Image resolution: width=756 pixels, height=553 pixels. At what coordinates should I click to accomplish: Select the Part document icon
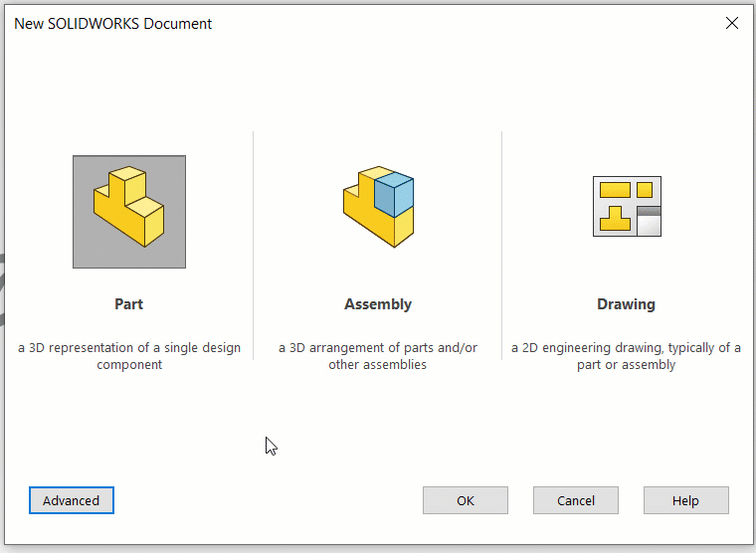click(129, 212)
